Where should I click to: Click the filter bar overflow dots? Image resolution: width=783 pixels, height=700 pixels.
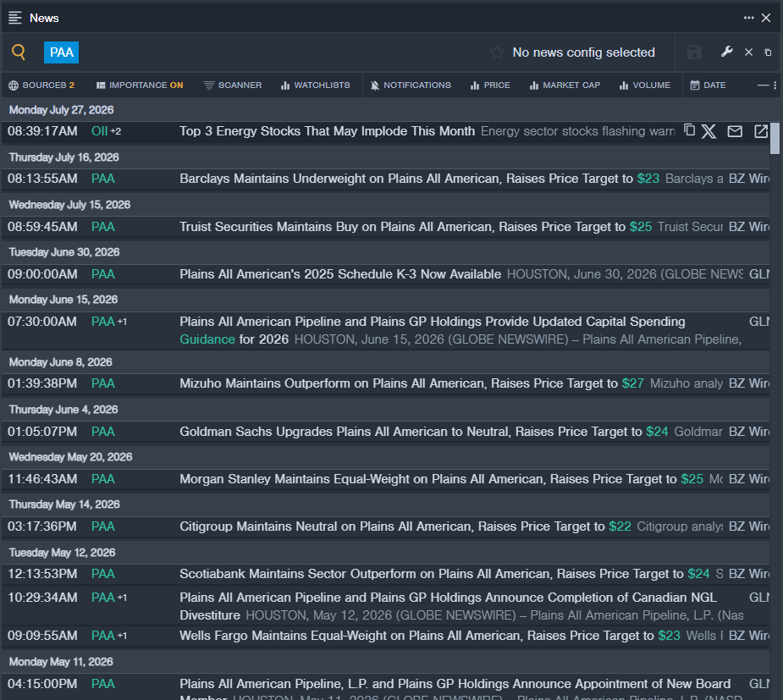[775, 85]
